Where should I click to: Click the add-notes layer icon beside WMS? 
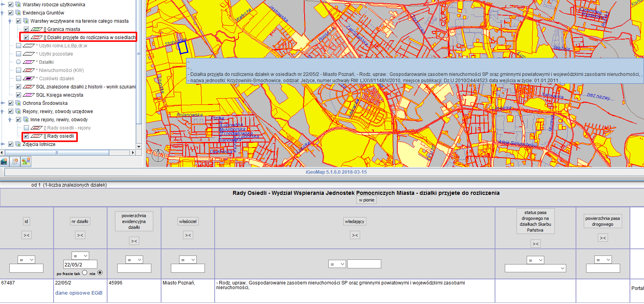point(15,162)
